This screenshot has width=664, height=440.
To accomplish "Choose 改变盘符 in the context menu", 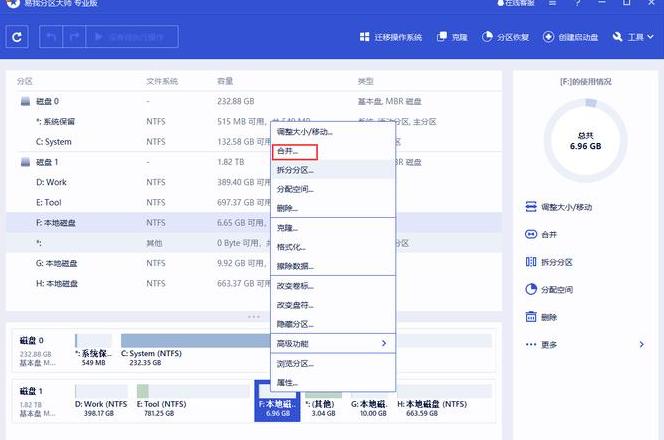I will click(x=333, y=305).
